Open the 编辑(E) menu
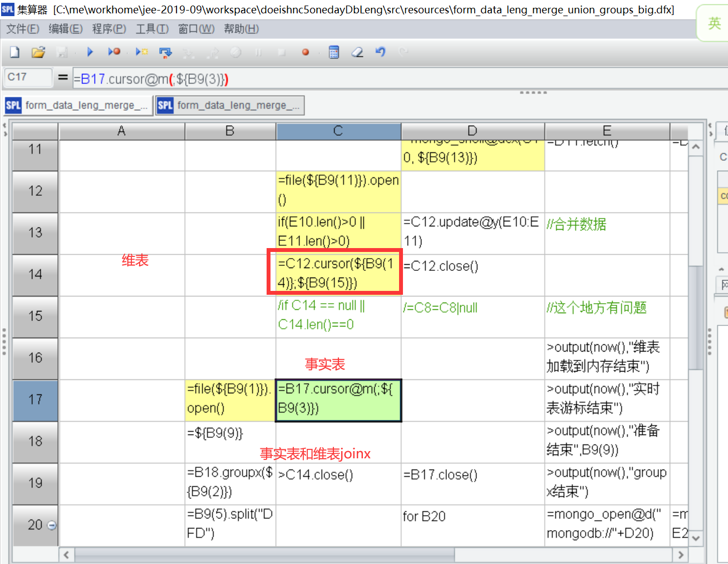The image size is (728, 564). [66, 29]
